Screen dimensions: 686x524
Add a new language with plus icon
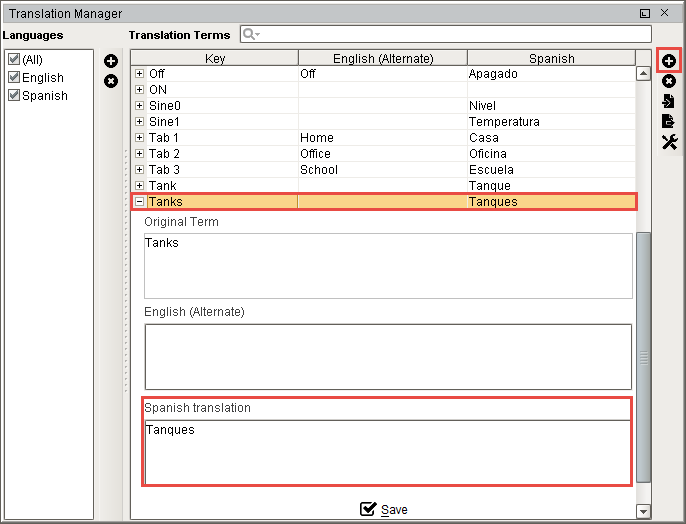(x=111, y=62)
